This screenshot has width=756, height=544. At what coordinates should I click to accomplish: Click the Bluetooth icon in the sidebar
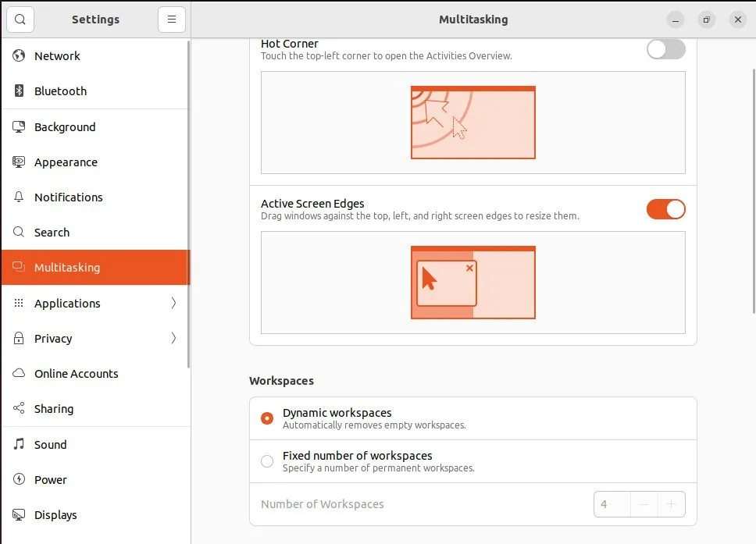(18, 91)
